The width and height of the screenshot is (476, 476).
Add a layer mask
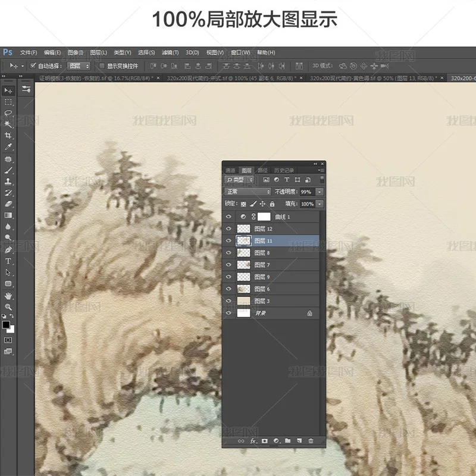tap(265, 441)
